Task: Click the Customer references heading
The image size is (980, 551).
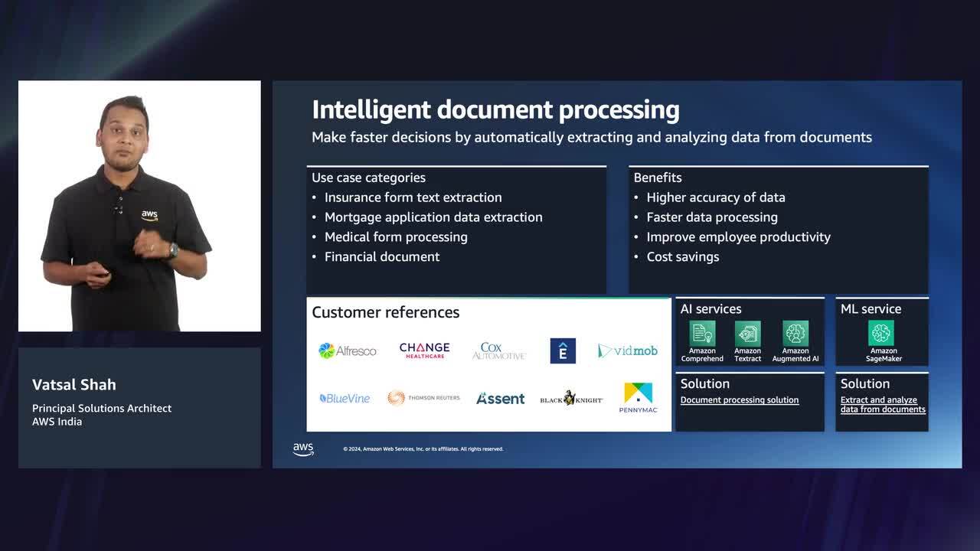Action: coord(386,312)
